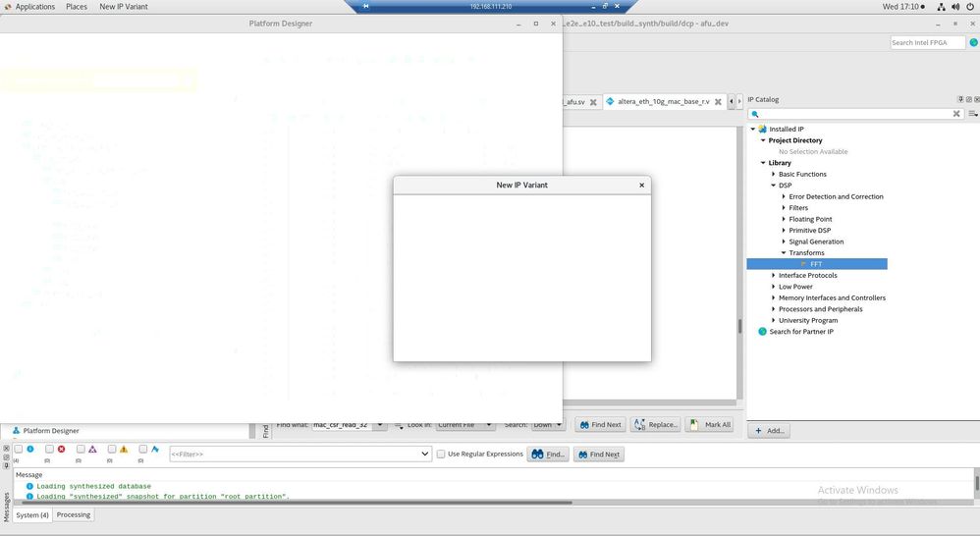Viewport: 980px width, 536px height.
Task: Select the altera_eth_10g_mac_base_r.v tab
Action: click(663, 102)
